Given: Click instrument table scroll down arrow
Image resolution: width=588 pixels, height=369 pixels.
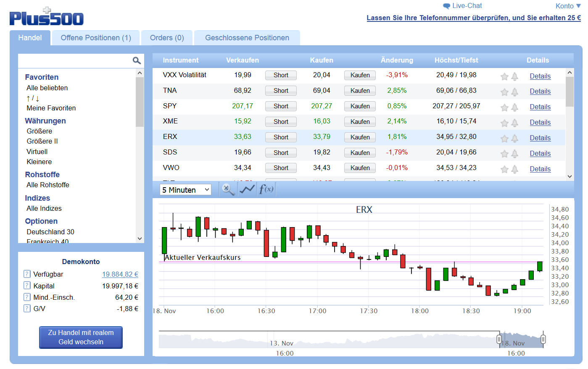Looking at the screenshot, I should [570, 177].
